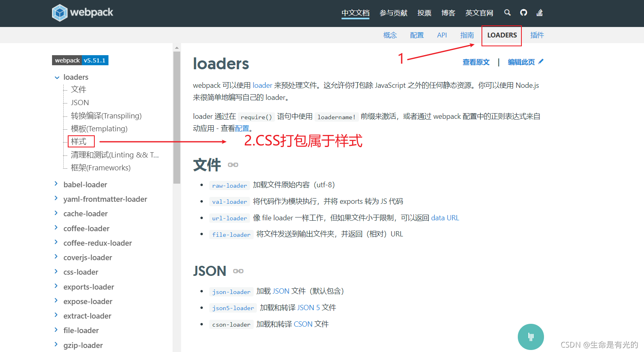Open the search magnifier icon

click(507, 12)
